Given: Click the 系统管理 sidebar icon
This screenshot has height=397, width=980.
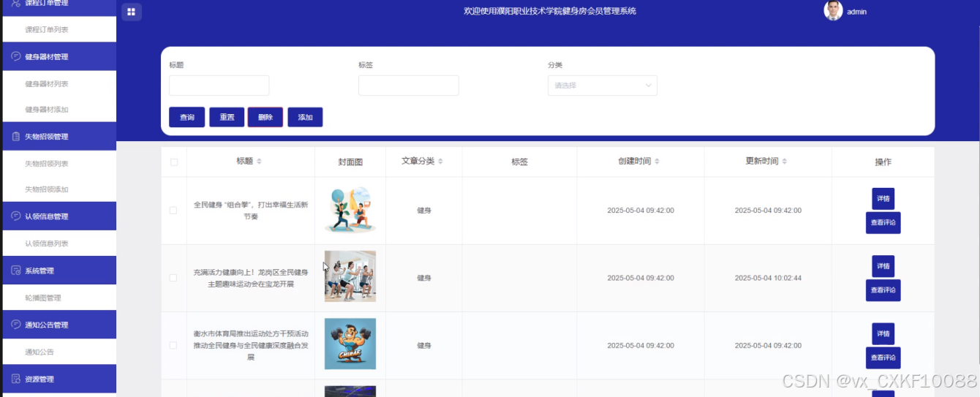Looking at the screenshot, I should click(16, 271).
